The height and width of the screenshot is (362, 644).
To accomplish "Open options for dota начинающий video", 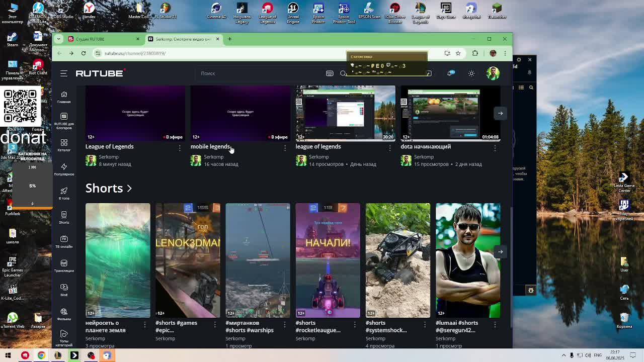I will tap(495, 147).
